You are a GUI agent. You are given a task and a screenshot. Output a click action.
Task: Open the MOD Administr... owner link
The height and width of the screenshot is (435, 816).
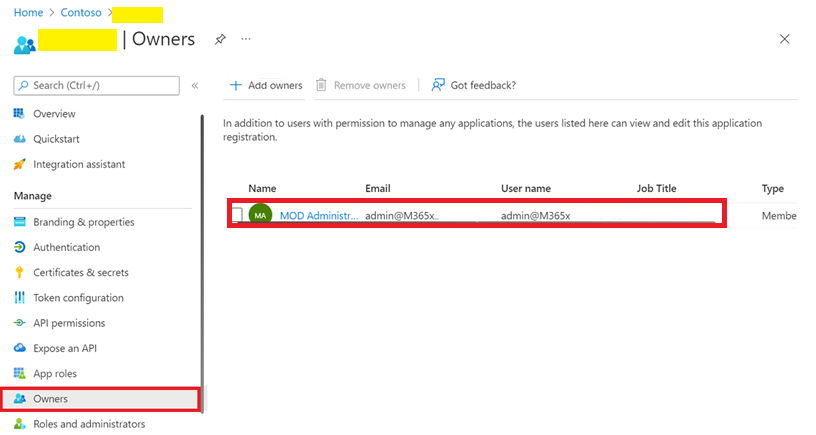[x=318, y=215]
